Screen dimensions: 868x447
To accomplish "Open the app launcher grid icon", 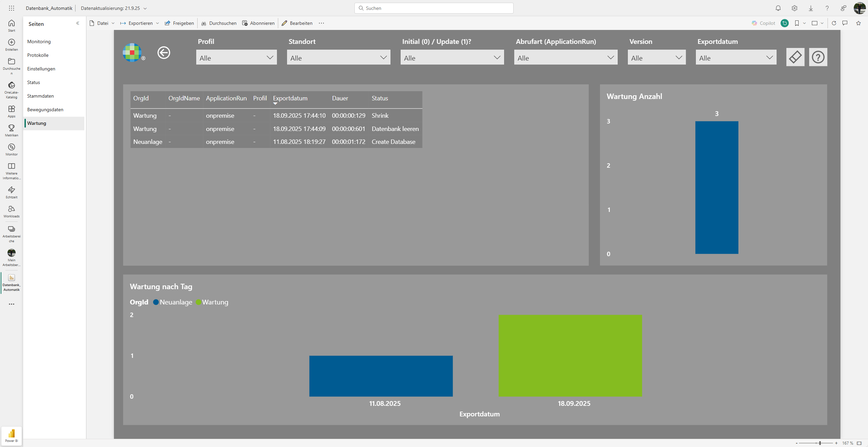I will pyautogui.click(x=12, y=8).
